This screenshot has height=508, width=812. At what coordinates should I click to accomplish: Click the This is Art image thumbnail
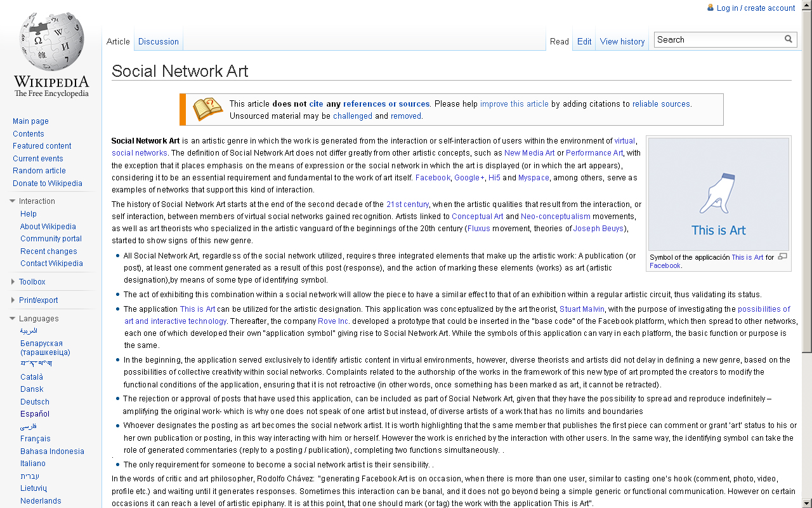tap(718, 192)
